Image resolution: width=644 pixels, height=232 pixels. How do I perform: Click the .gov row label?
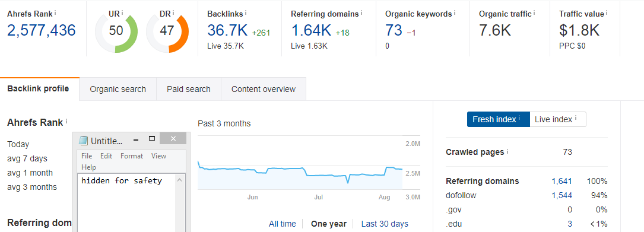click(453, 210)
